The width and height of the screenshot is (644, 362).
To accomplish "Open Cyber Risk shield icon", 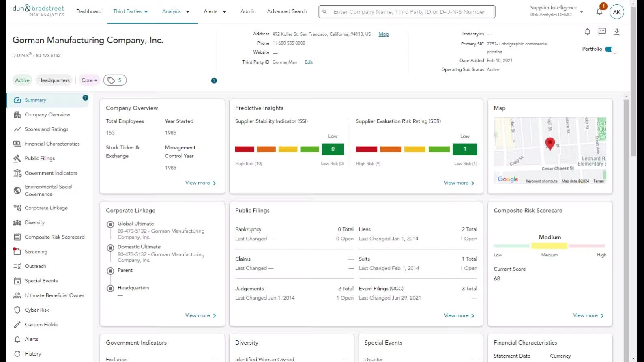I will (17, 310).
